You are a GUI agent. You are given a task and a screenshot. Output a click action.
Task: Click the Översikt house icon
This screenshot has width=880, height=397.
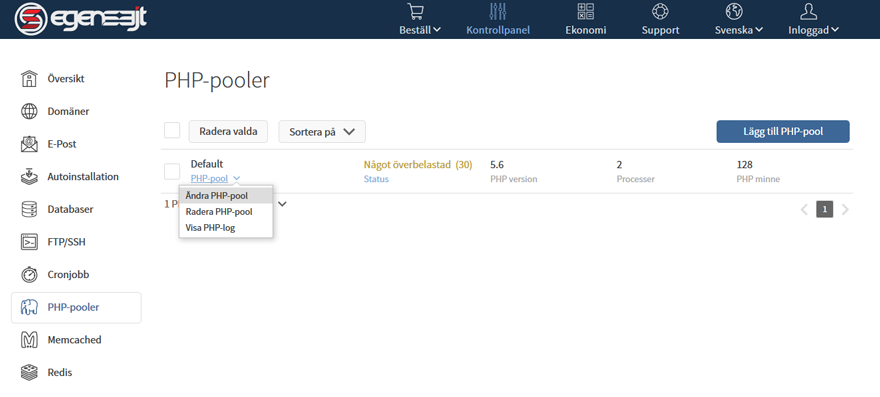click(x=29, y=79)
